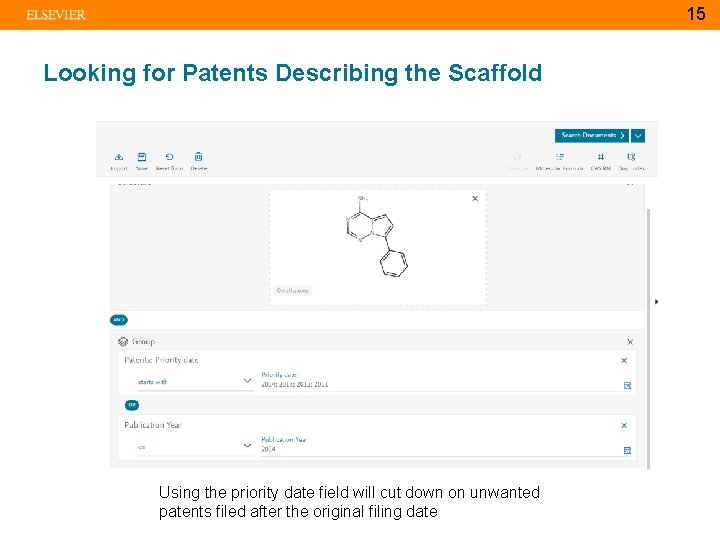
Task: Click the Import icon in toolbar
Action: [x=119, y=157]
